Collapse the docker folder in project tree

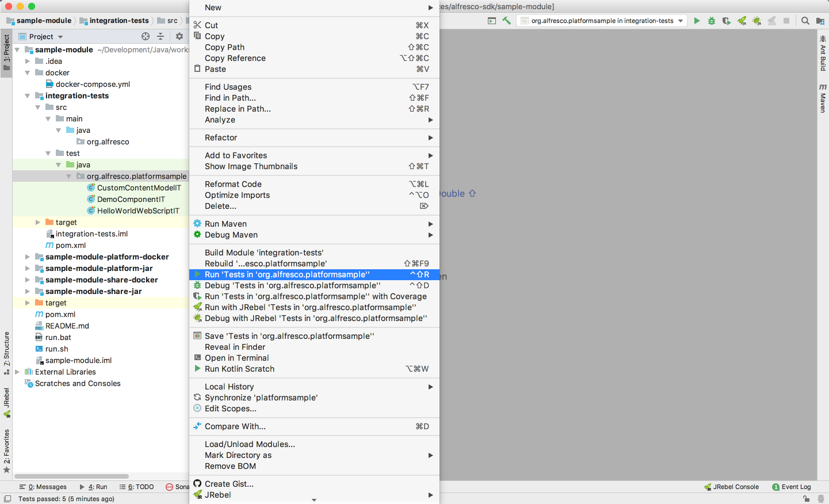27,72
